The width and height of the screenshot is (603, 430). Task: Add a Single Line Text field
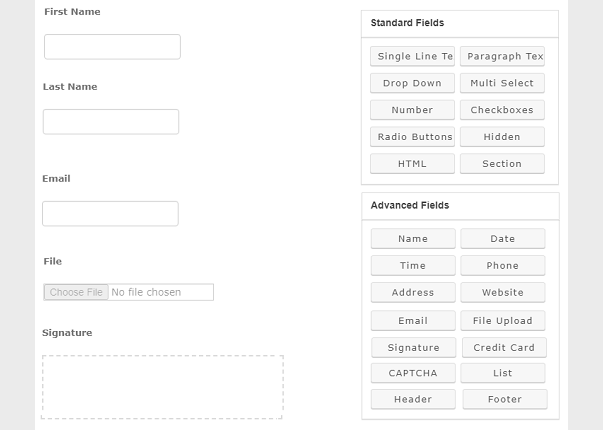coord(412,56)
